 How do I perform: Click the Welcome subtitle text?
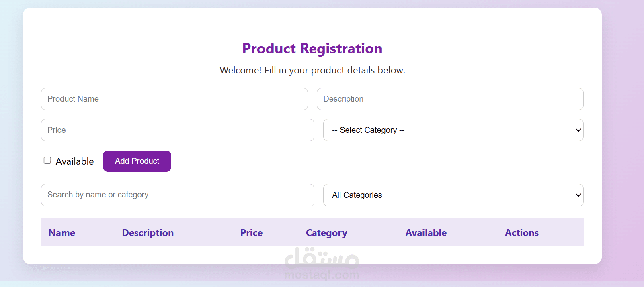click(x=312, y=70)
